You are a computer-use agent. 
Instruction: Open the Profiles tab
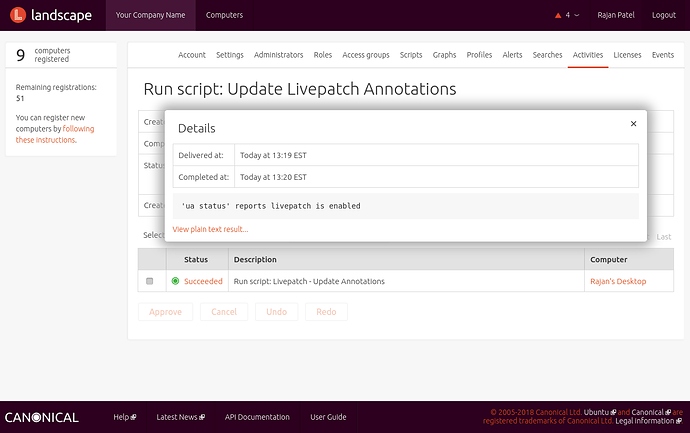pos(479,55)
